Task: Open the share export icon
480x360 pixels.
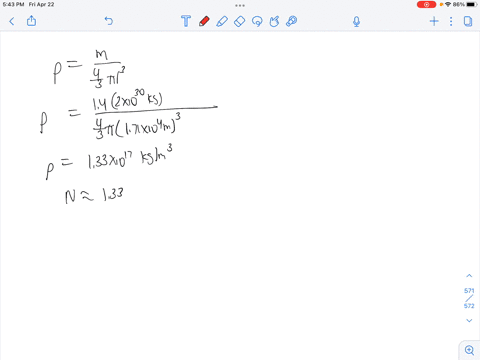Action: [x=31, y=21]
